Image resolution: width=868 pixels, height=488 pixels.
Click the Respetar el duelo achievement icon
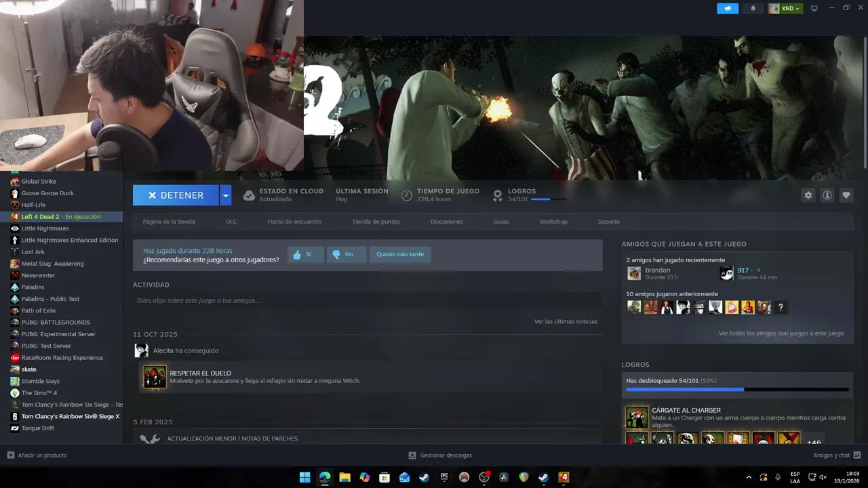click(x=155, y=377)
